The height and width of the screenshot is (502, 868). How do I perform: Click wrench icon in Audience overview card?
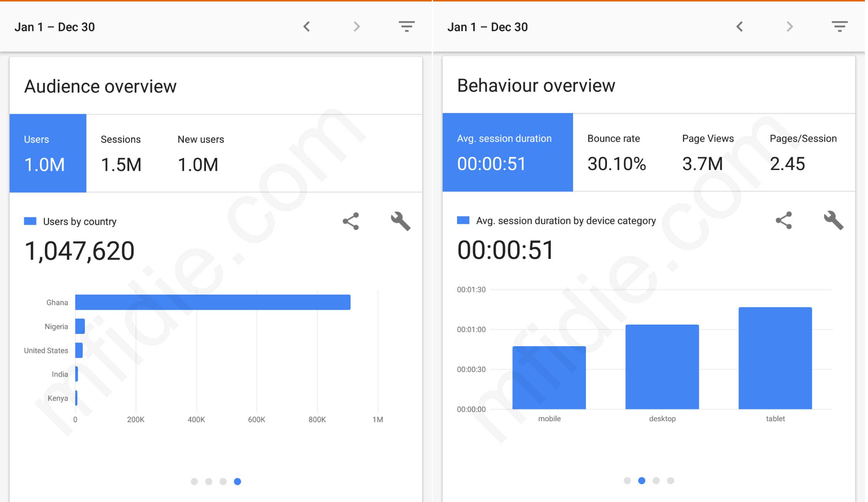click(x=401, y=221)
